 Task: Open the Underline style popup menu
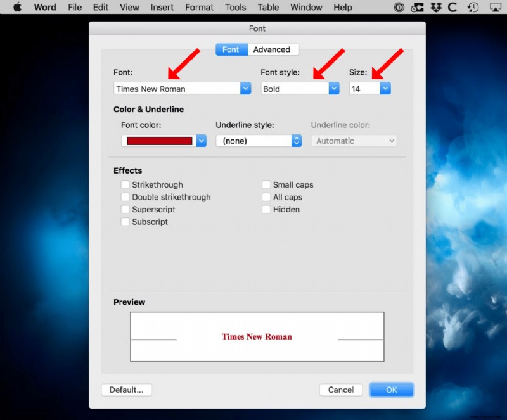point(259,141)
